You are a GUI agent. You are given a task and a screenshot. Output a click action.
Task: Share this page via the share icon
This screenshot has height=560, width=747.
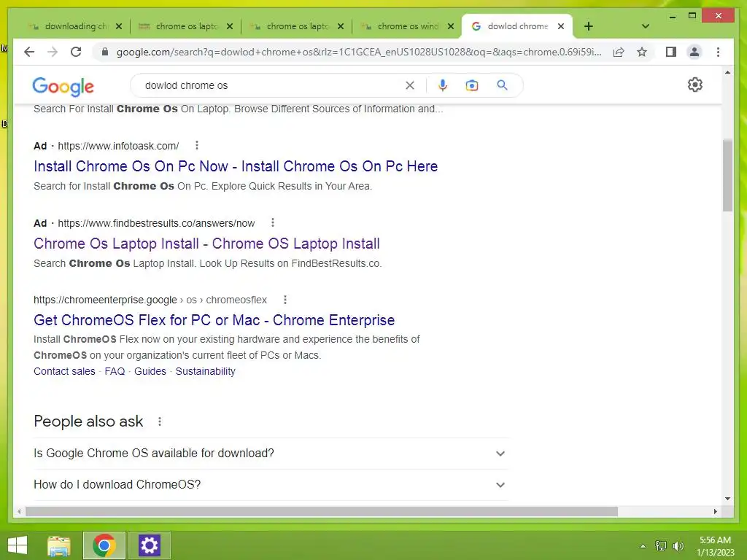click(619, 52)
